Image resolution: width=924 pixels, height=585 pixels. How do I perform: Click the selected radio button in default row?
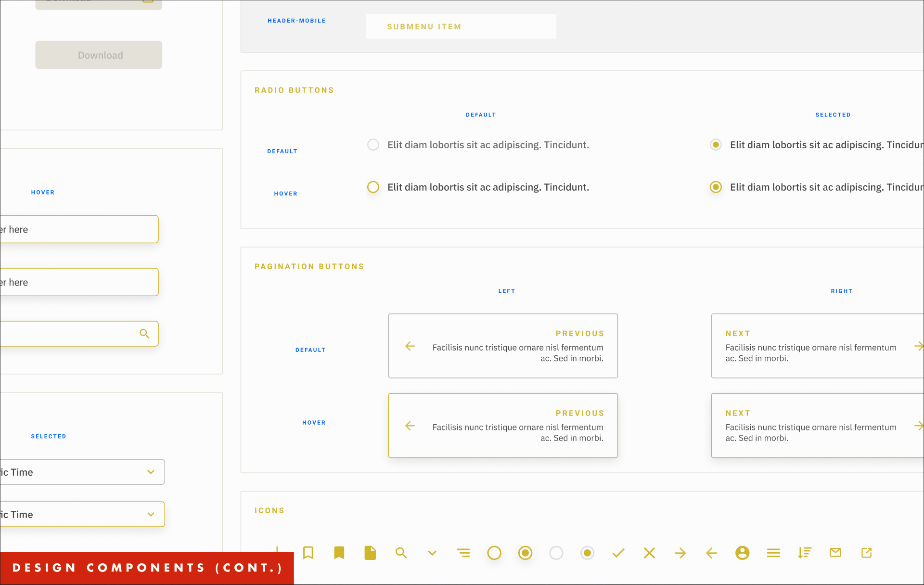[716, 145]
